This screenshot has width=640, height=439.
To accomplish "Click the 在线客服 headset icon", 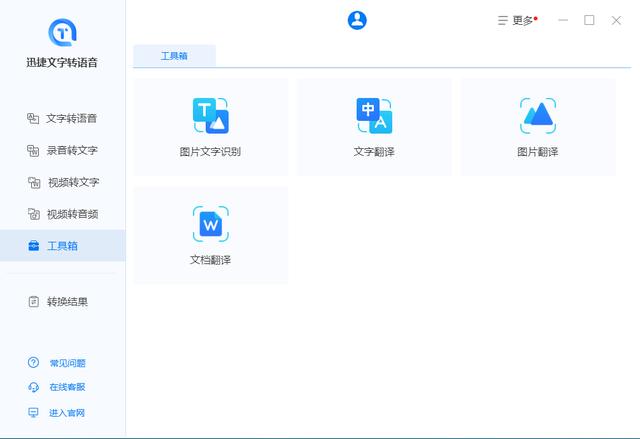I will pos(33,387).
